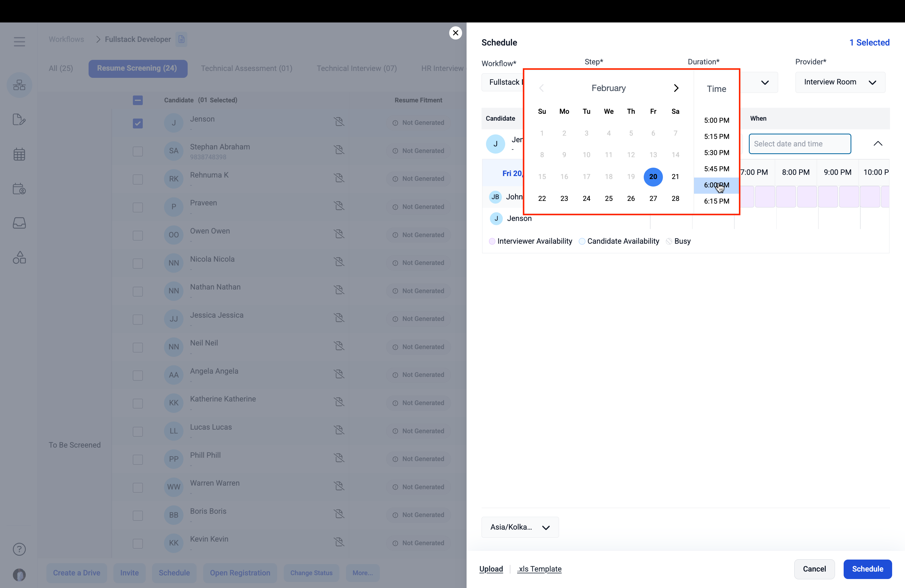Open the calendar grid sidebar icon
This screenshot has height=588, width=905.
19,154
